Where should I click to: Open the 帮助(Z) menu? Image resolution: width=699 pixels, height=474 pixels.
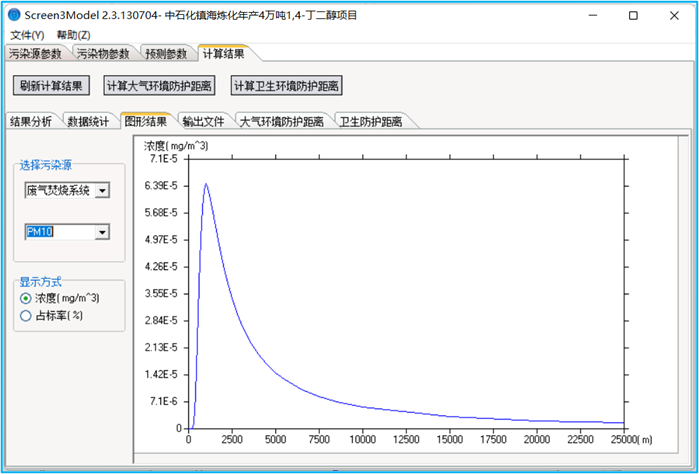click(74, 35)
